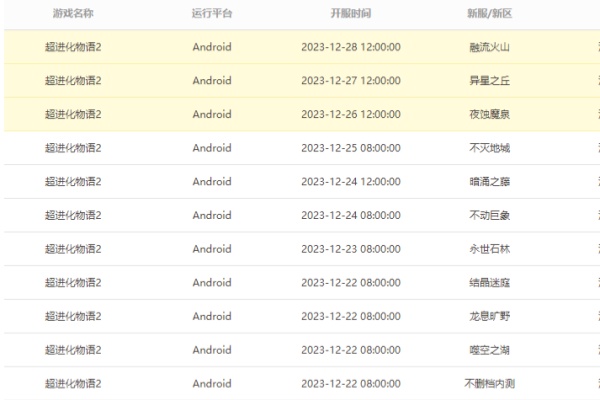Click 超进化物语2 in the 不灭地城 row
Viewport: 600px width, 400px height.
tap(73, 148)
